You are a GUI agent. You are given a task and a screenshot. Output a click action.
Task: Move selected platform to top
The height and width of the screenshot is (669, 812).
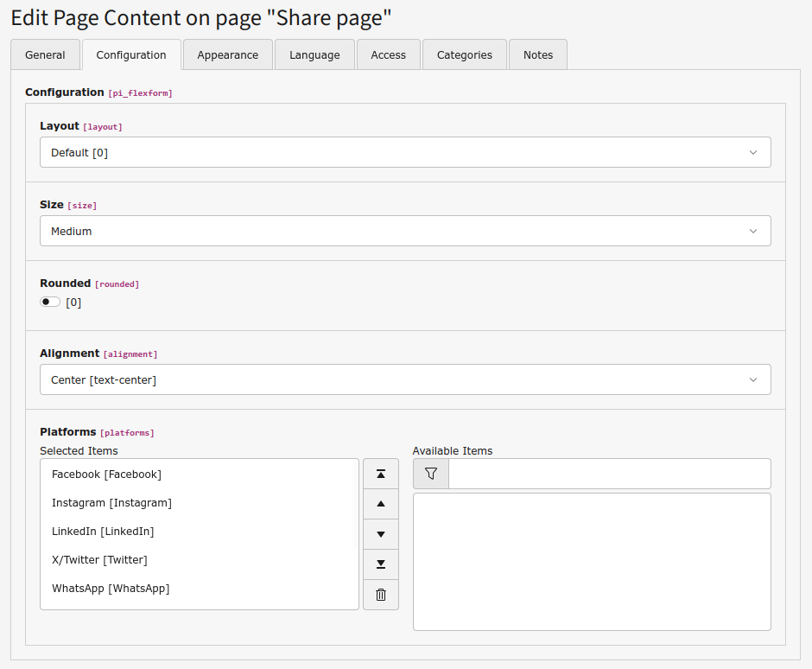381,474
